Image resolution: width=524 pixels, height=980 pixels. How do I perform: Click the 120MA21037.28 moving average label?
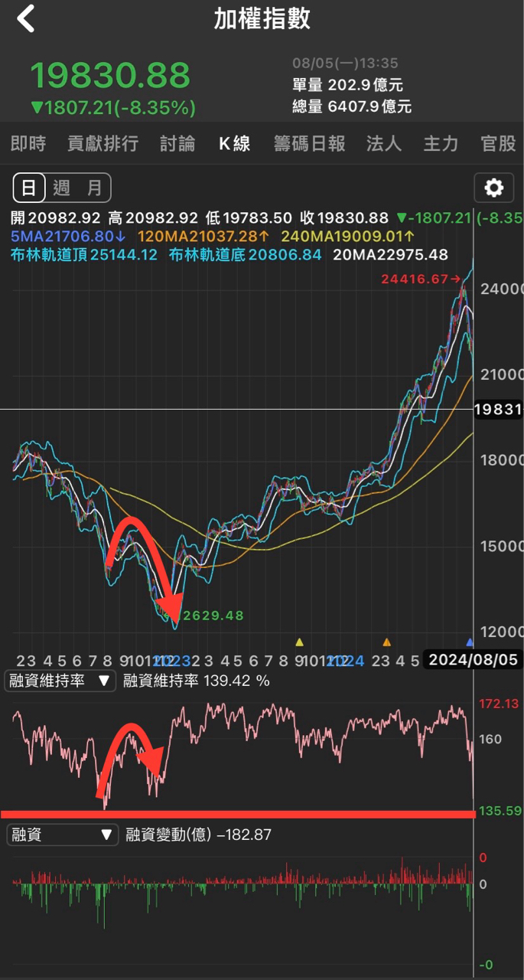coord(205,237)
